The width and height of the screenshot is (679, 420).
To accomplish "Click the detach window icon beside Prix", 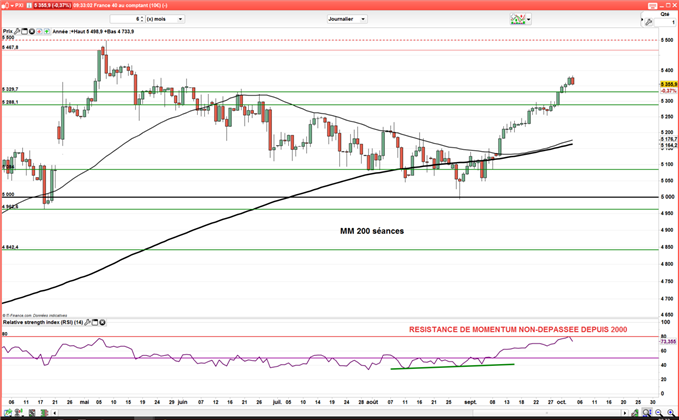I will 24,31.
